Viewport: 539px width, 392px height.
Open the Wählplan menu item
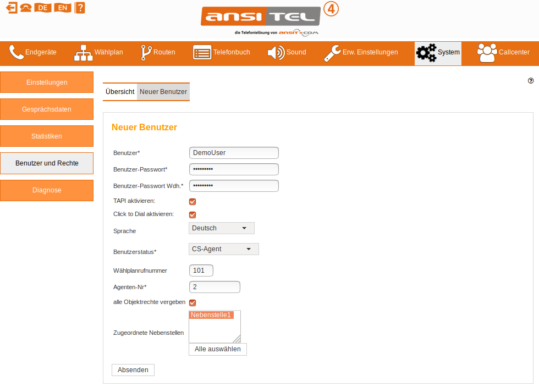tap(99, 53)
